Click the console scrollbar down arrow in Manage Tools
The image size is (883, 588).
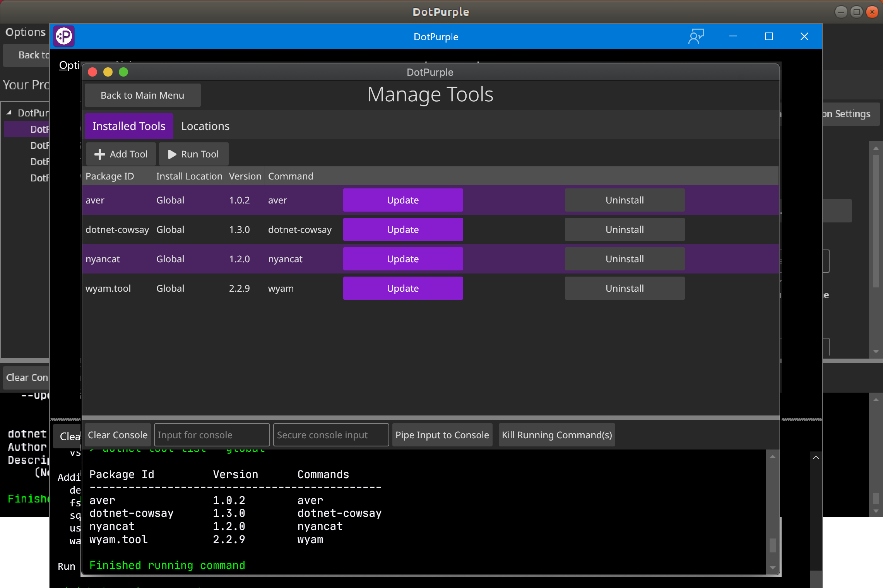(x=772, y=568)
